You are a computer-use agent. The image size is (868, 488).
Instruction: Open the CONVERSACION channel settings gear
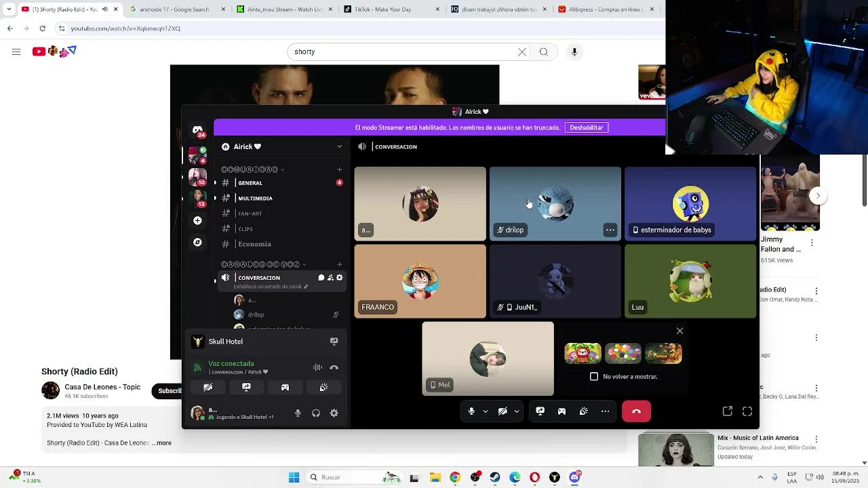pyautogui.click(x=340, y=278)
